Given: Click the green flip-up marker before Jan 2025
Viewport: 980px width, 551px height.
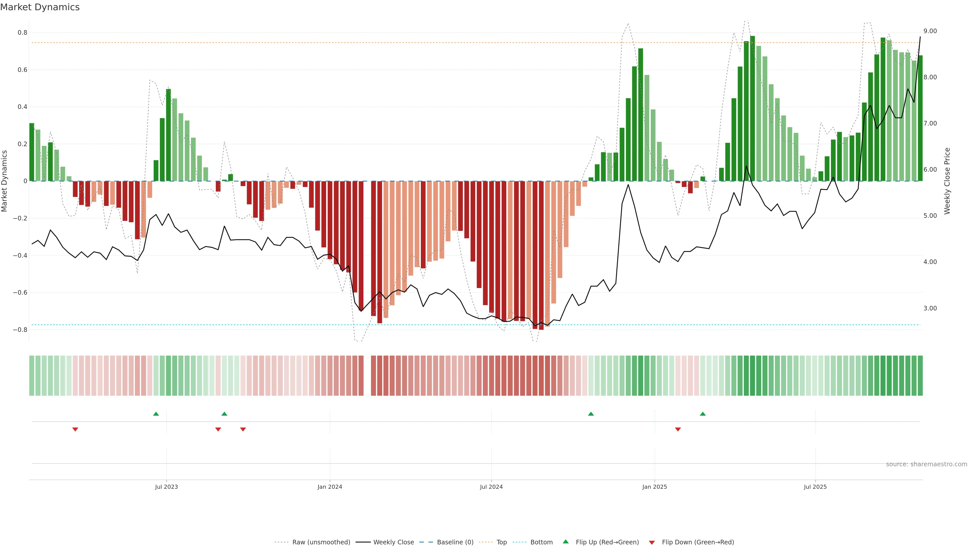Looking at the screenshot, I should coord(591,414).
